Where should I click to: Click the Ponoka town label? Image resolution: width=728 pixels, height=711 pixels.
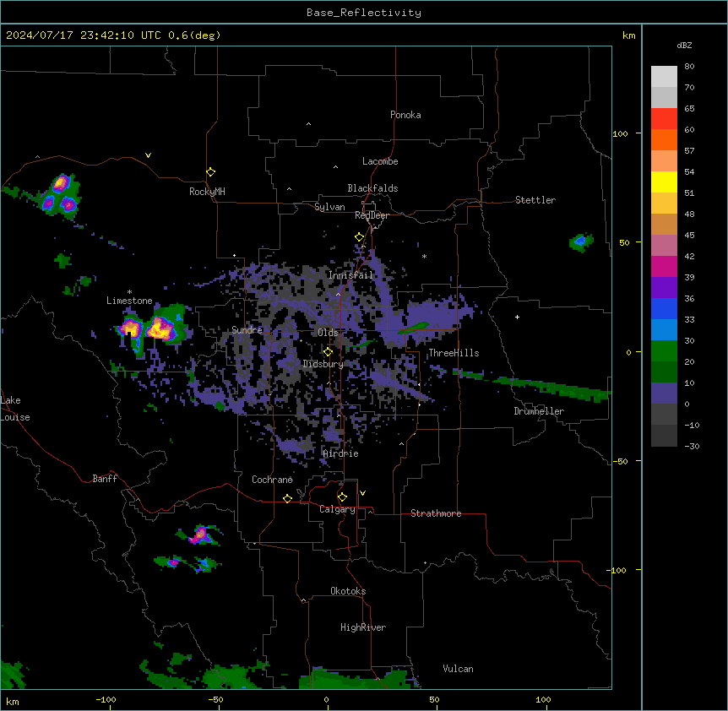405,115
